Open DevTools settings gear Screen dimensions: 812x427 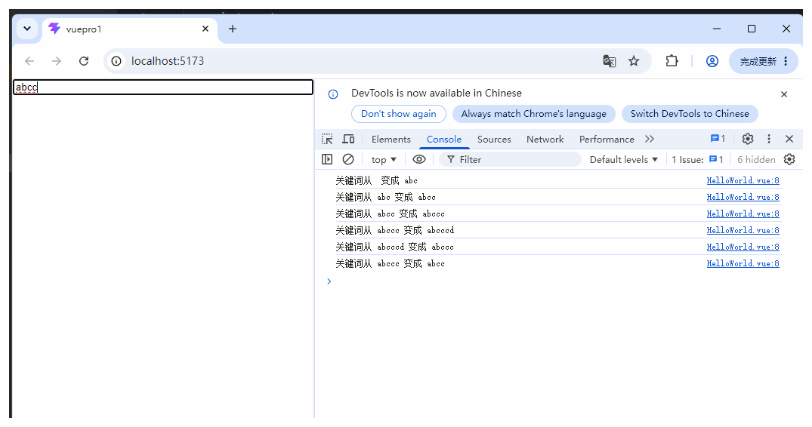click(x=747, y=139)
